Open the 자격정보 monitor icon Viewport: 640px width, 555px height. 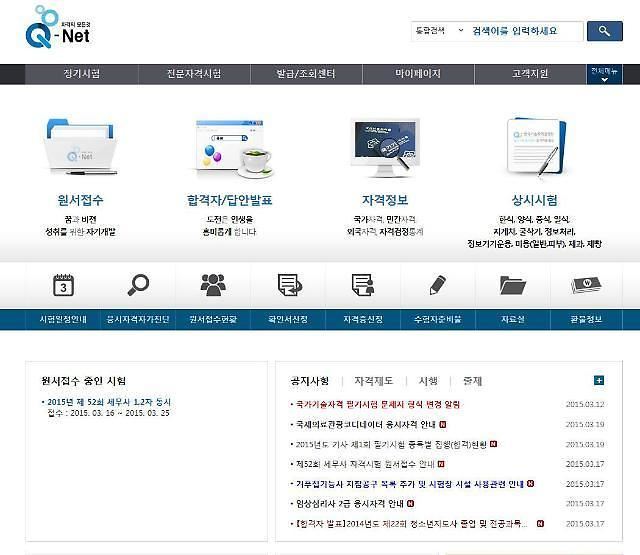click(x=385, y=148)
